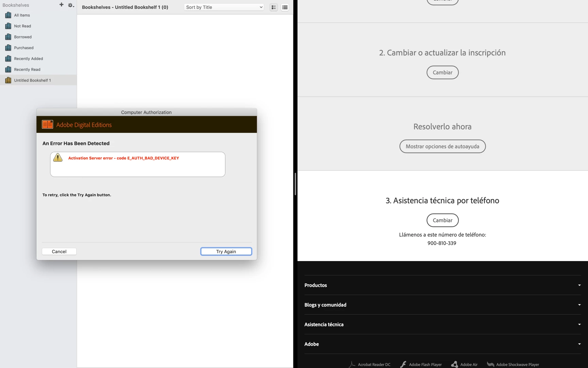588x368 pixels.
Task: Click the warning triangle icon in error box
Action: 58,157
